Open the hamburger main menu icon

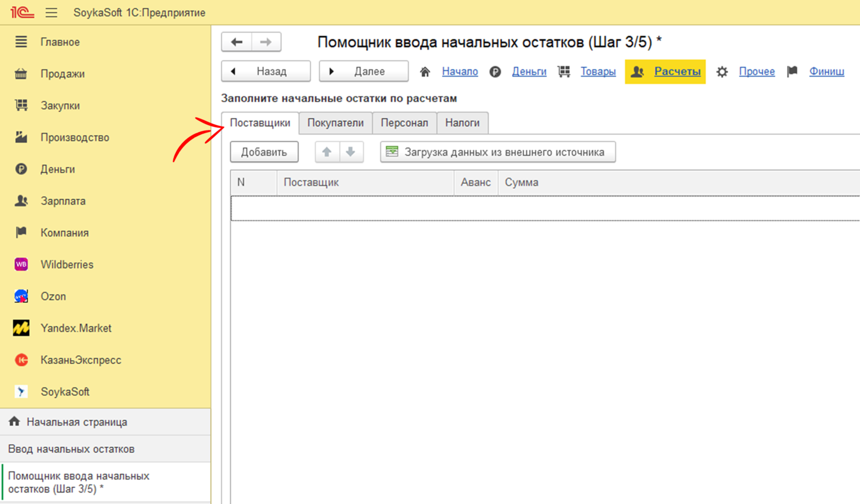[51, 12]
